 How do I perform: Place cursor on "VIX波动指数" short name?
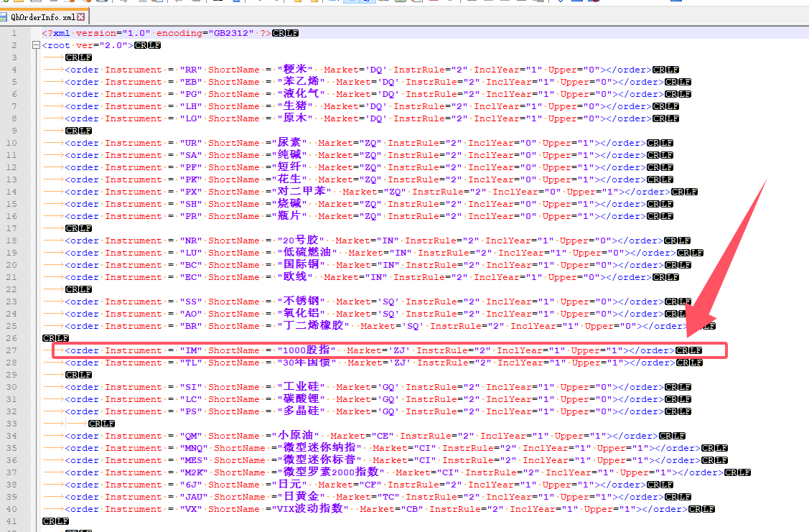pyautogui.click(x=312, y=509)
